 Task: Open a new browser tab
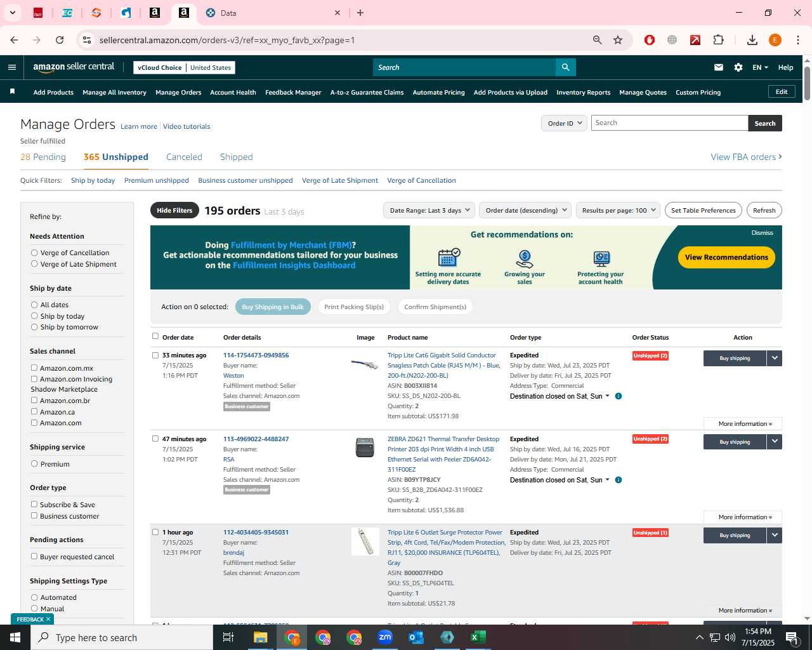point(360,13)
